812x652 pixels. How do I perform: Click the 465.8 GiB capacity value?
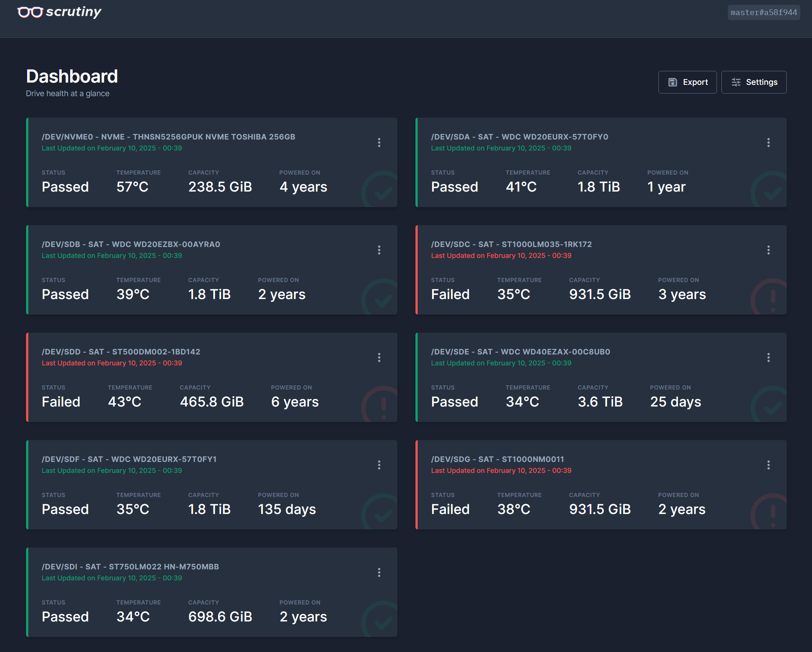pyautogui.click(x=212, y=402)
